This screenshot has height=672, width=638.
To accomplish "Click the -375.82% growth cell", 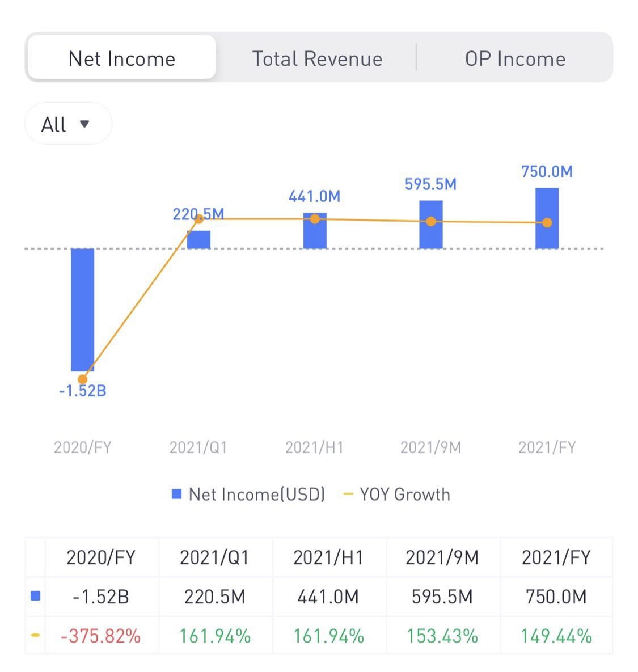I will [x=101, y=636].
